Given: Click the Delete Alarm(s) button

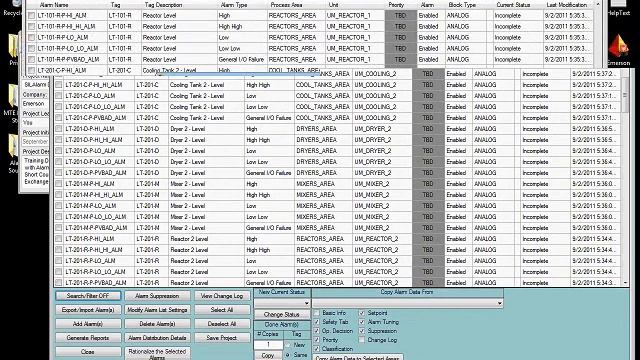Looking at the screenshot, I should 157,324.
